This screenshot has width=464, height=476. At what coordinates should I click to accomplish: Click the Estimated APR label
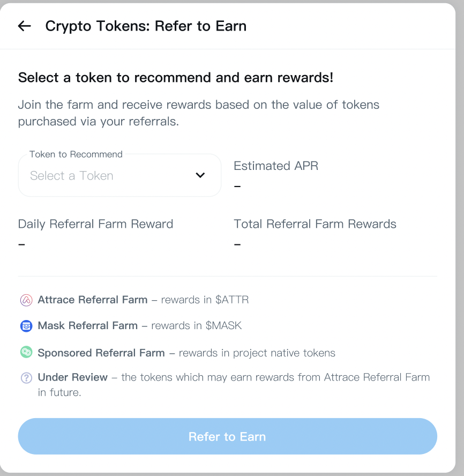click(276, 166)
